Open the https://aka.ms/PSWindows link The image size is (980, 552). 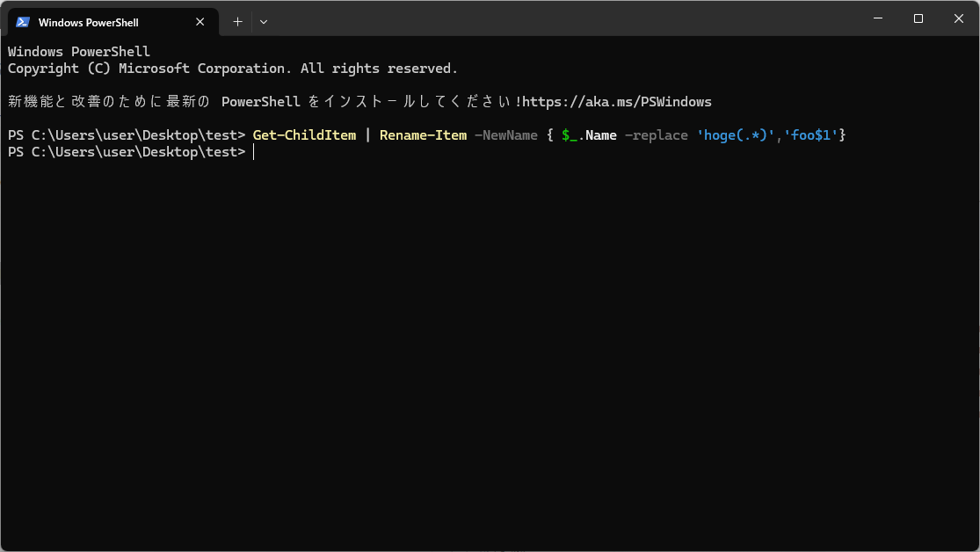[615, 101]
